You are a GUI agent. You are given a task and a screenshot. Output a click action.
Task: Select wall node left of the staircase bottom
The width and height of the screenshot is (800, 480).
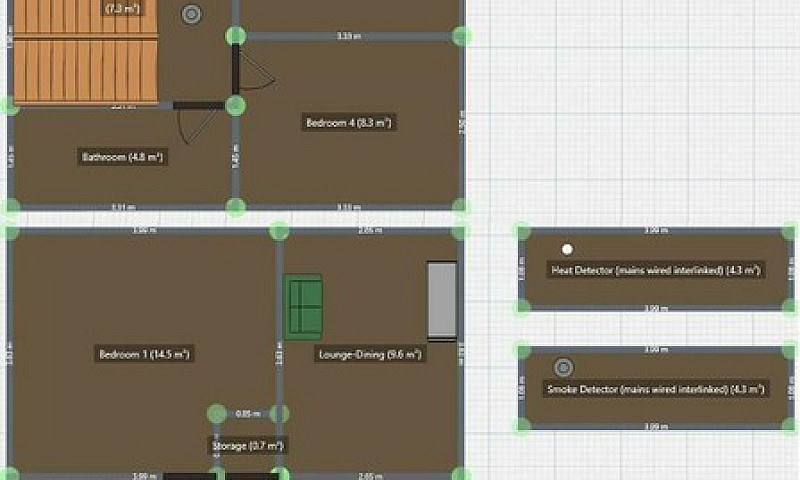pyautogui.click(x=10, y=106)
